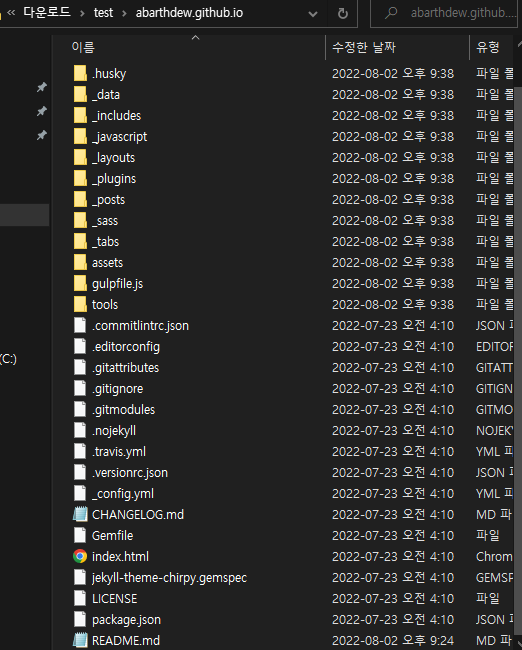Click the file icon of _config.yml

click(80, 493)
